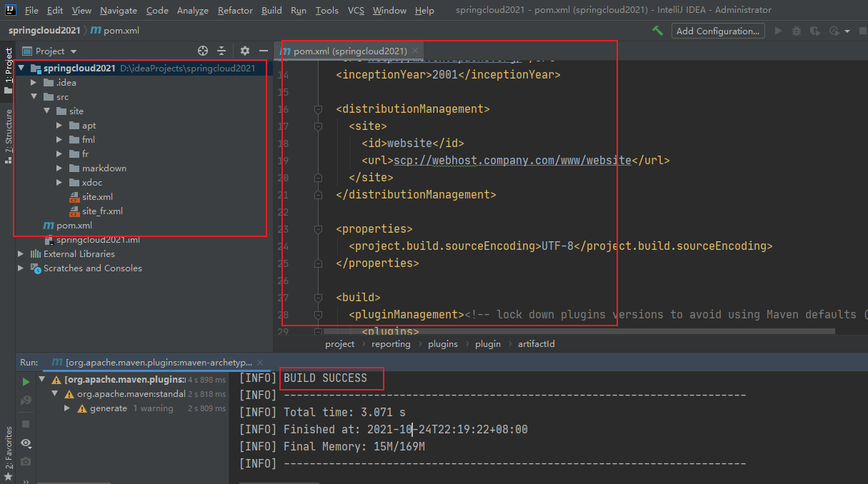Open the 2: Favorites side tool window tab
This screenshot has height=484, width=868.
pos(8,453)
